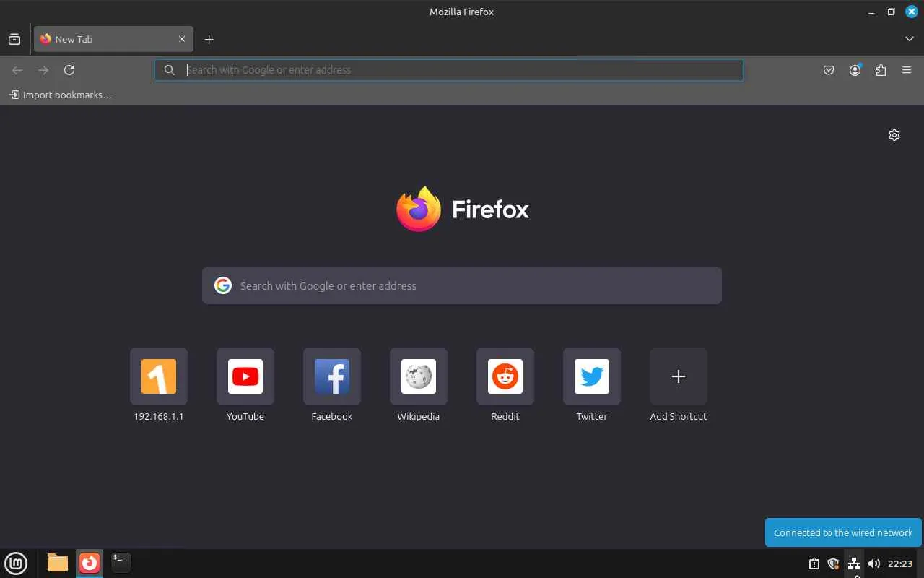Click Import bookmarks… in the bookmarks toolbar
The image size is (924, 578).
point(61,95)
